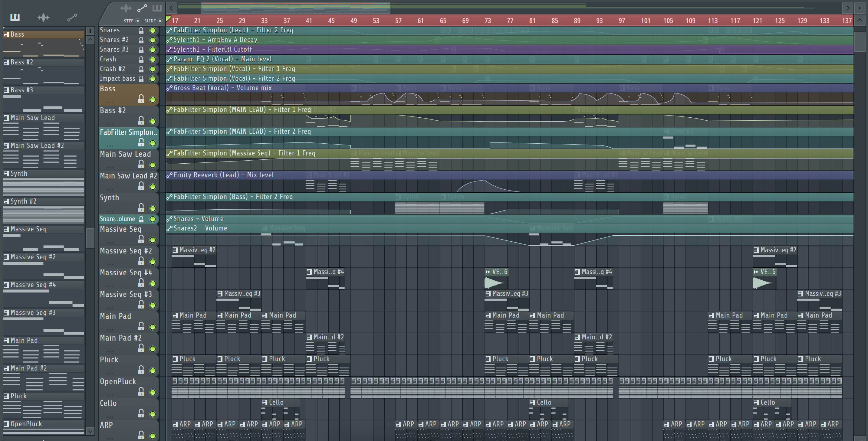Mute the Main Saw Lead track
The image size is (868, 441).
point(153,165)
